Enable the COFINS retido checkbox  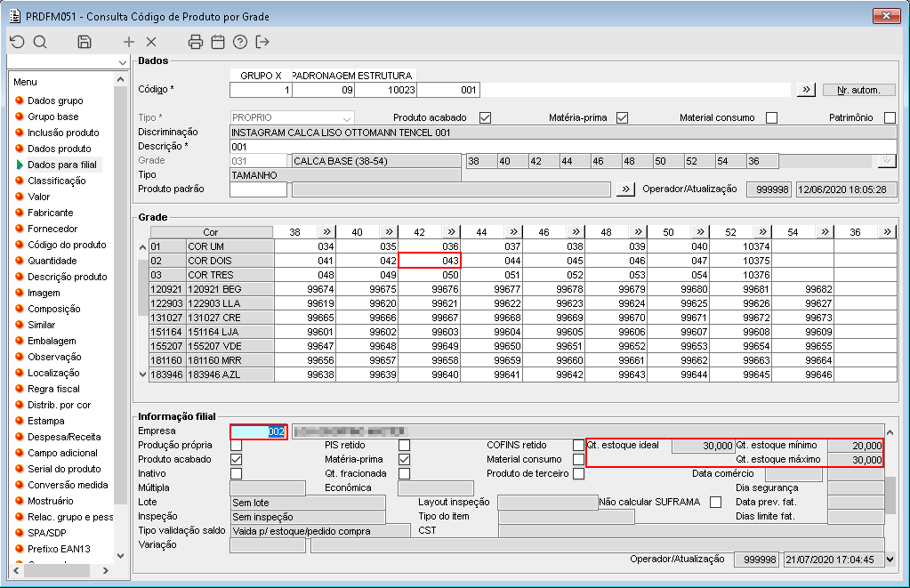click(578, 445)
